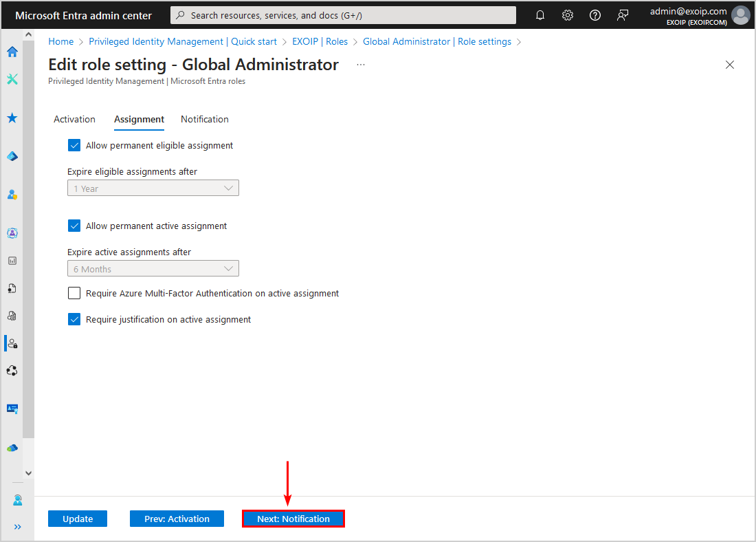
Task: Click Prev: Activation button
Action: coord(177,519)
